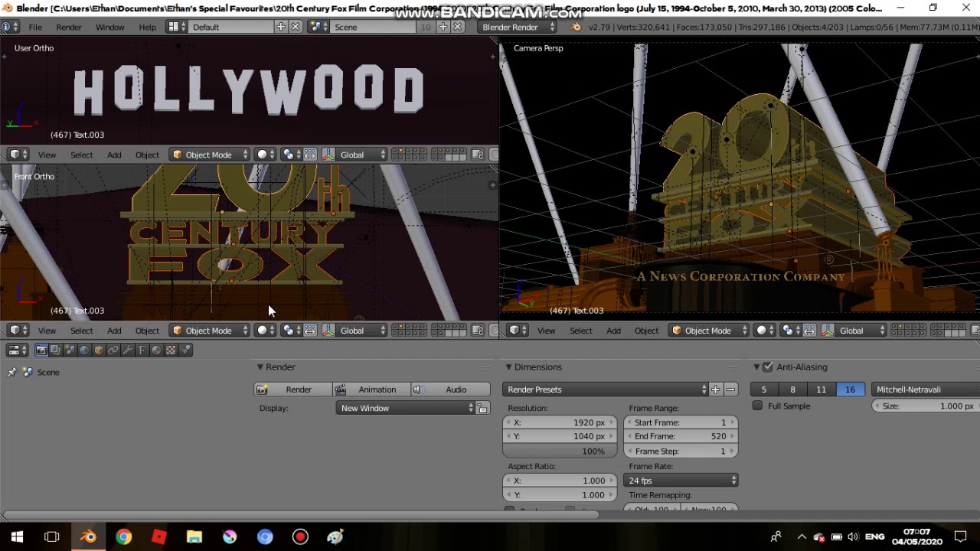Delete the Default screen layout with X
This screenshot has width=980, height=551.
[296, 27]
